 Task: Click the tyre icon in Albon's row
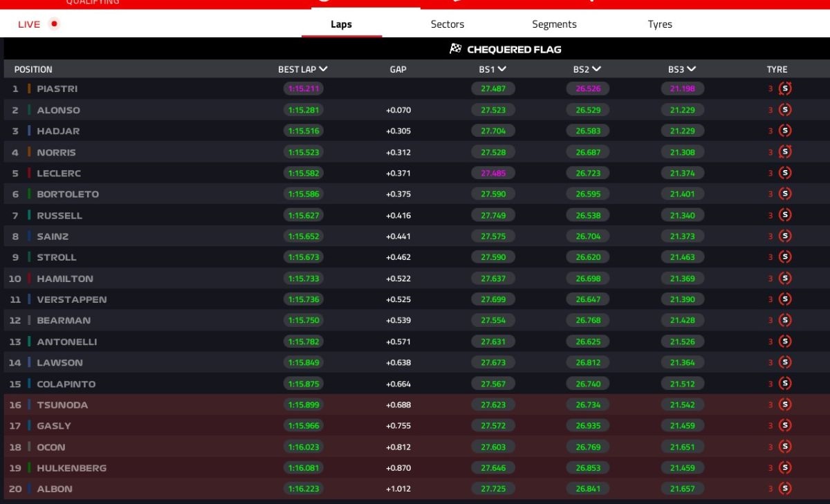(785, 489)
